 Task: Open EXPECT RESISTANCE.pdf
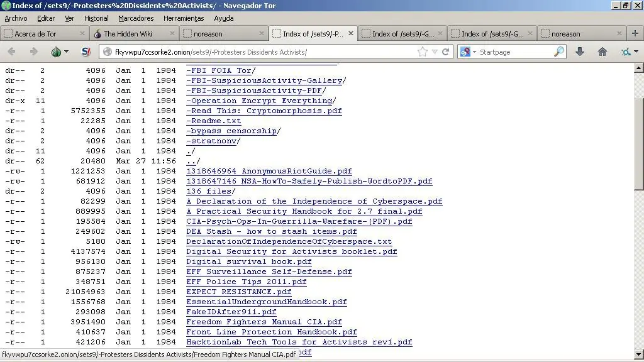238,292
